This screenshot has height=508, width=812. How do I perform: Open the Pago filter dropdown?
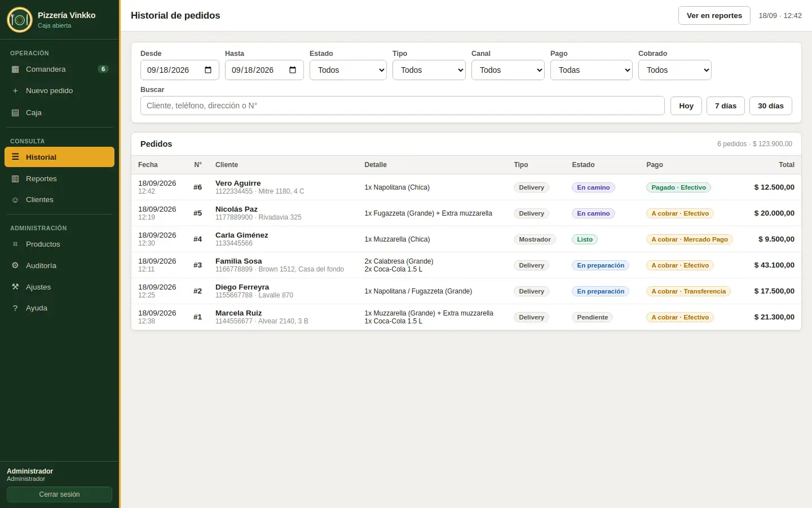point(592,70)
